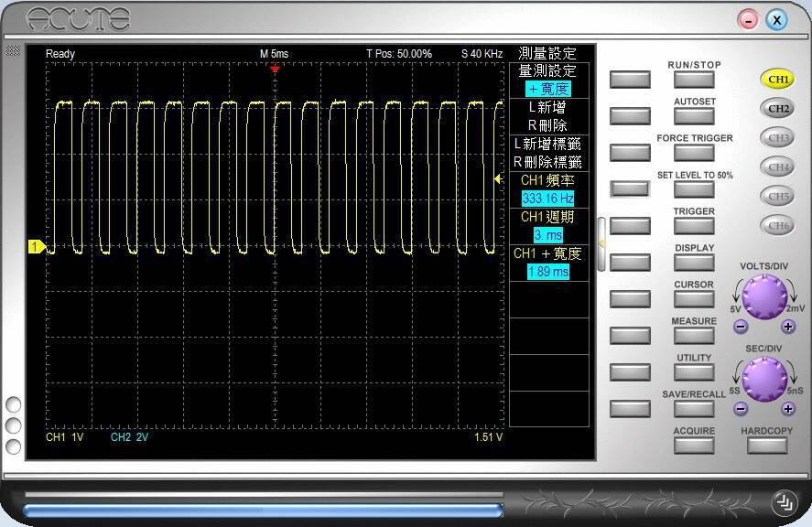Click softkey beside CH1 週期
Viewport: 812px width, 527px height.
click(630, 226)
